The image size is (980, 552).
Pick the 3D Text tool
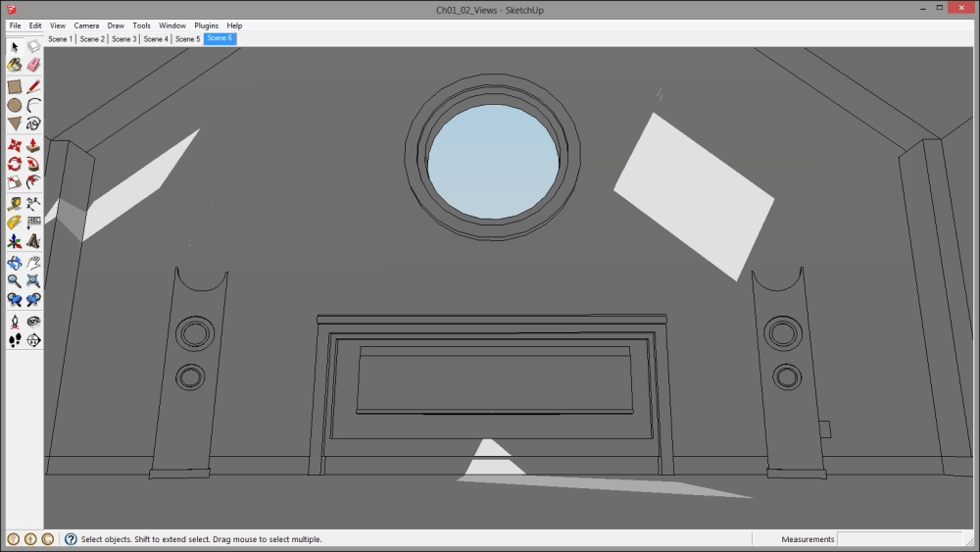[x=33, y=240]
